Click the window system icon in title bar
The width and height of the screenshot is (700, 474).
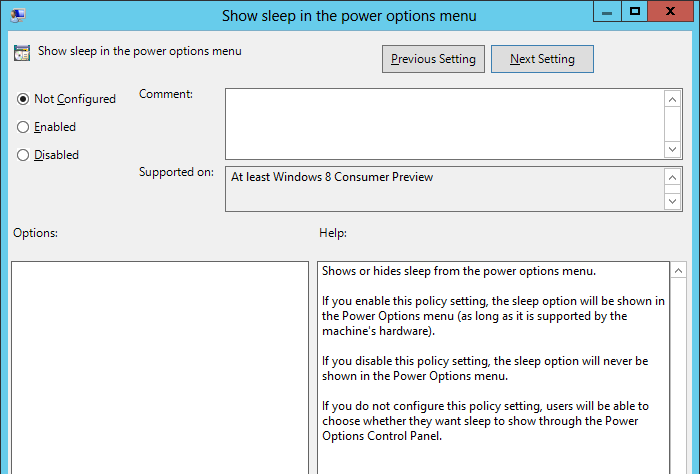pos(18,15)
